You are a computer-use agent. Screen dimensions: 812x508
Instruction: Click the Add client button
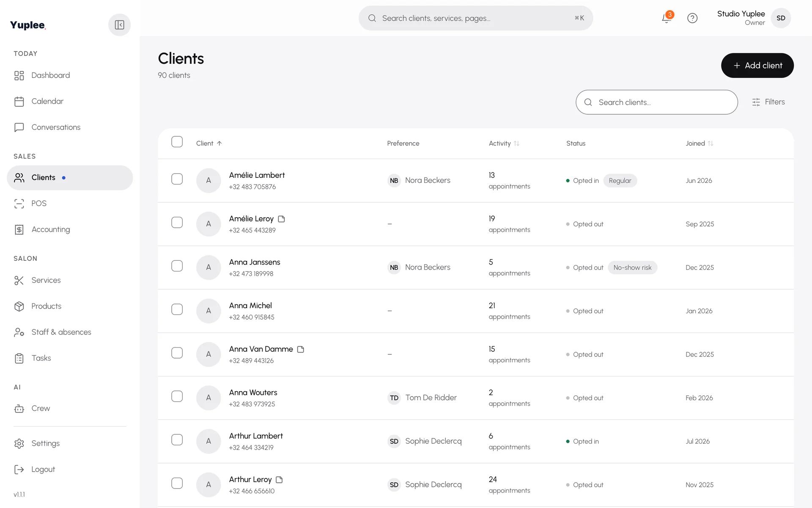(x=757, y=66)
